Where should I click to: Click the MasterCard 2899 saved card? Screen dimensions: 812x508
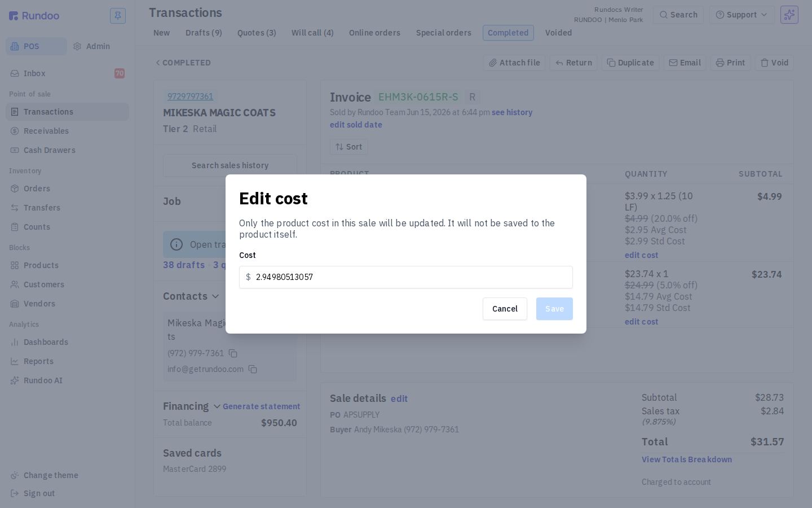[x=195, y=469]
